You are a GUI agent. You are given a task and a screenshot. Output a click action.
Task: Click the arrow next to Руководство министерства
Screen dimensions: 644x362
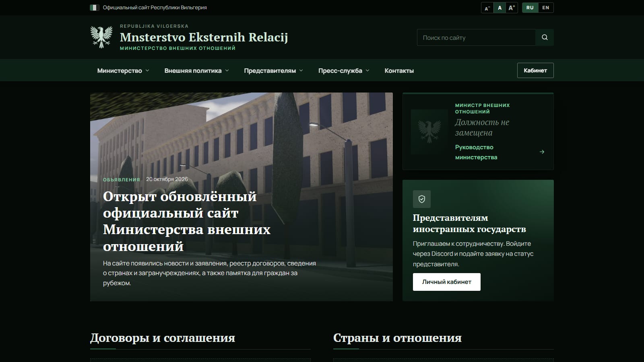pyautogui.click(x=542, y=152)
